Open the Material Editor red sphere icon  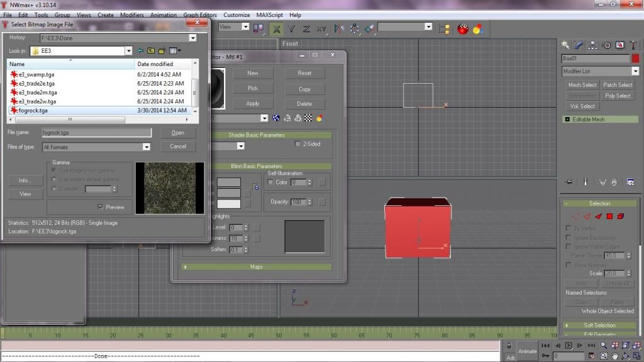pos(463,28)
